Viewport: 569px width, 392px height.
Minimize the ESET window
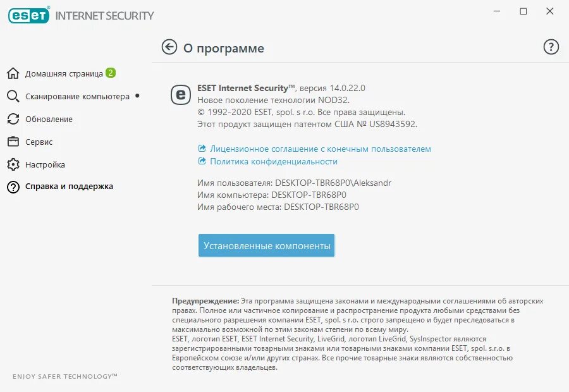point(497,11)
